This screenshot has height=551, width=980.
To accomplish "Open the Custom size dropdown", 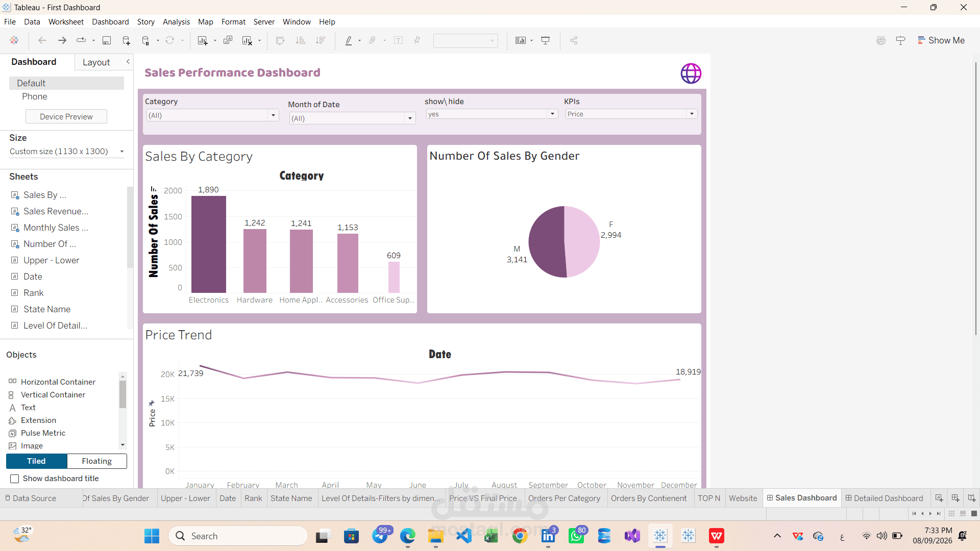I will point(66,152).
